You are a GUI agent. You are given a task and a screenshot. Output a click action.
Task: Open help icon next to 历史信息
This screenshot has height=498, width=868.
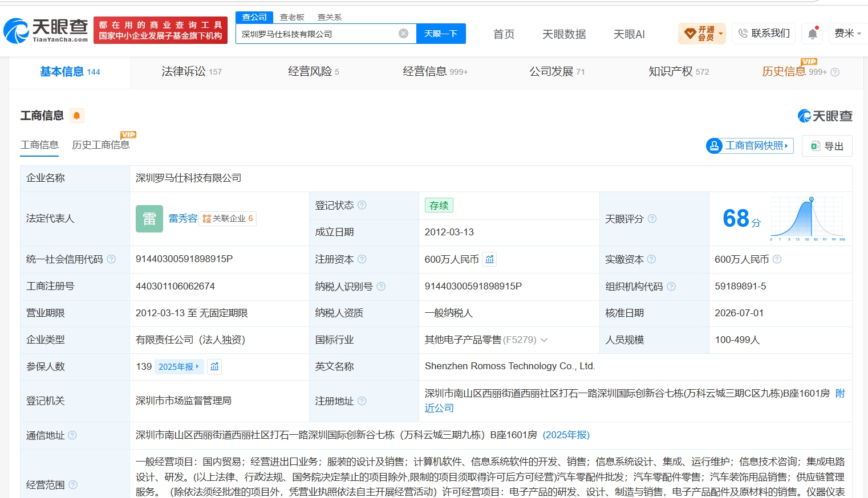[835, 72]
